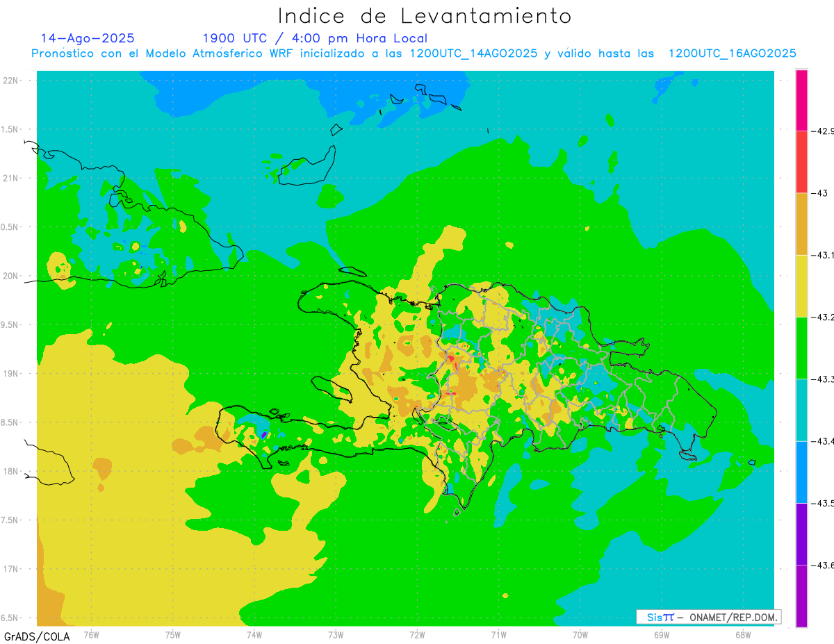834x644 pixels.
Task: Click the legend value "-43.4"
Action: pyautogui.click(x=823, y=441)
